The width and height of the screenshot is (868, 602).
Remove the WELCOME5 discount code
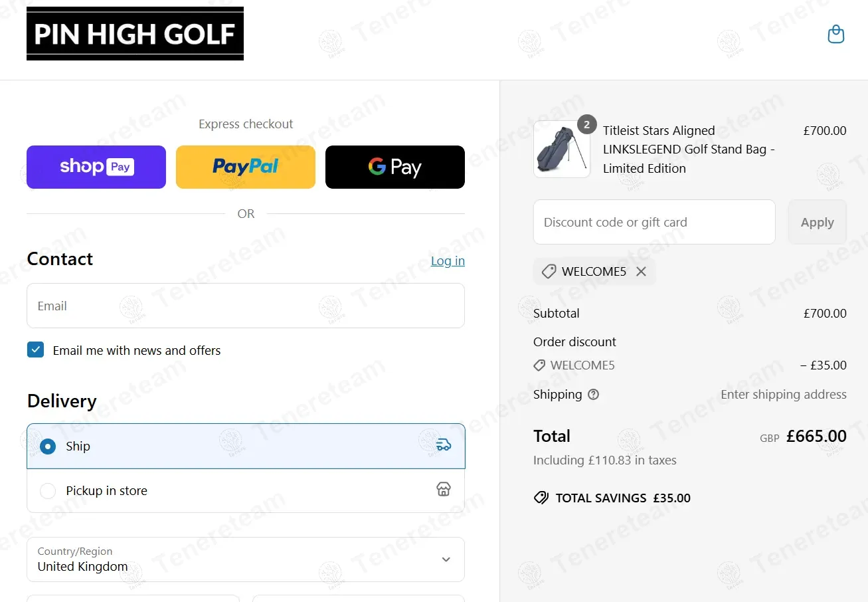click(641, 271)
